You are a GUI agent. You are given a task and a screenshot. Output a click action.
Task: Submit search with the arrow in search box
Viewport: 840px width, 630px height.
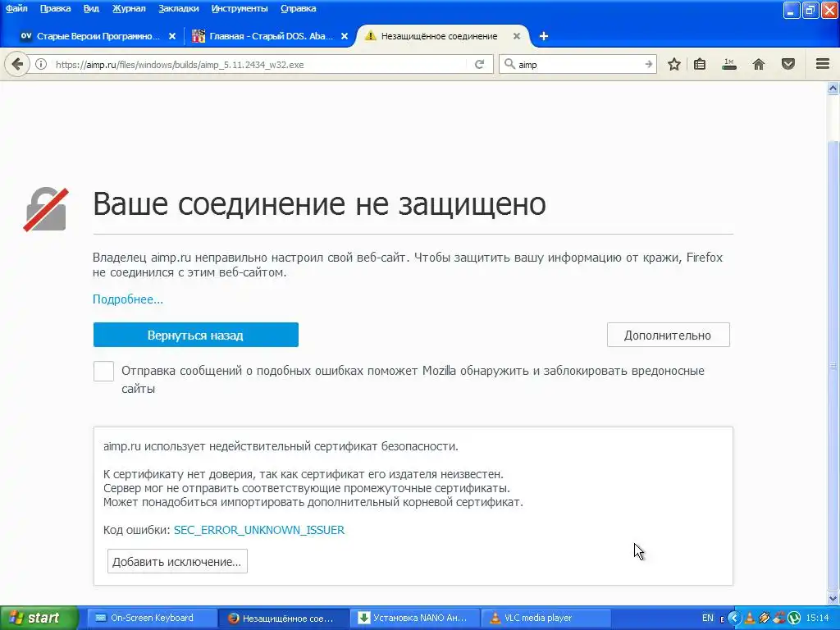[649, 64]
